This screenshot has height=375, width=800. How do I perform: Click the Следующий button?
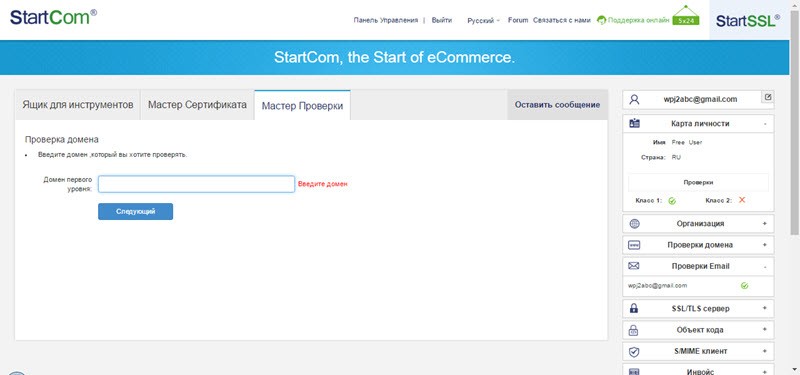pos(135,211)
